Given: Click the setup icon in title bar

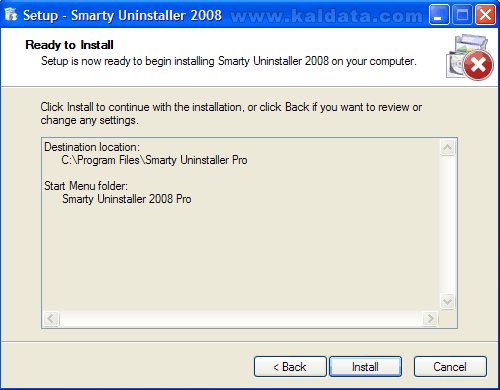Looking at the screenshot, I should point(11,14).
